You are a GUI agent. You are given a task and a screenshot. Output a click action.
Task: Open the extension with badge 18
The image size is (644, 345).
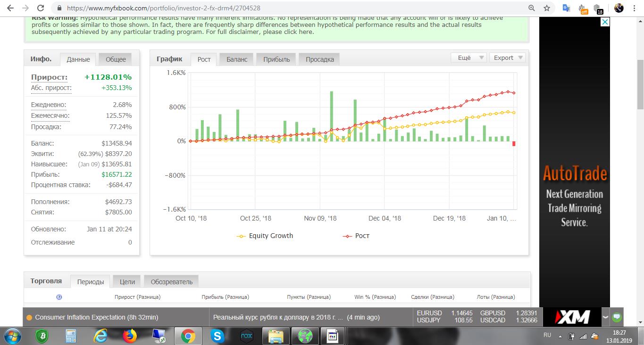(x=598, y=8)
